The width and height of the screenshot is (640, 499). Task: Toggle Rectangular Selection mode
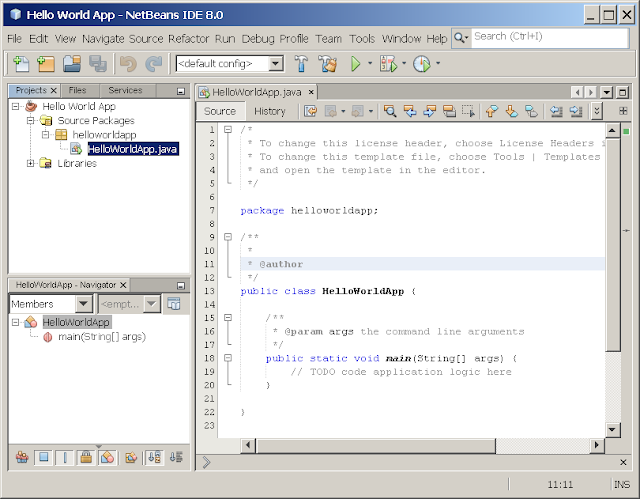(468, 111)
